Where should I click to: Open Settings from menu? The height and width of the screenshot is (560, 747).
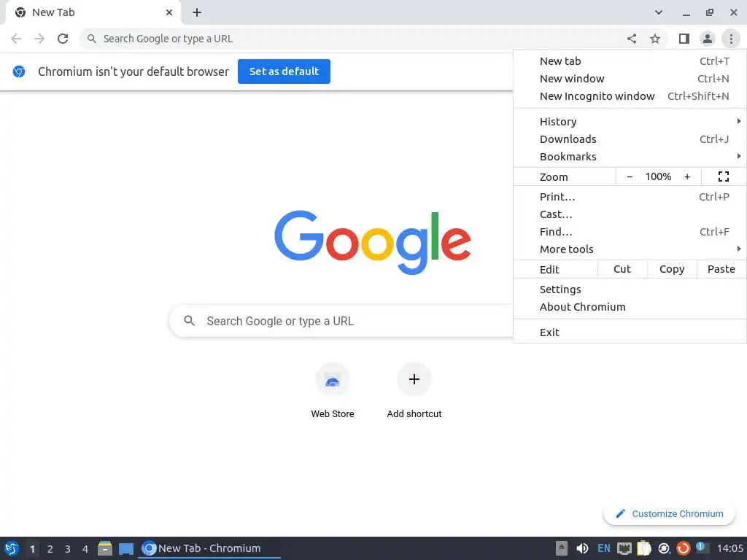(x=630, y=289)
